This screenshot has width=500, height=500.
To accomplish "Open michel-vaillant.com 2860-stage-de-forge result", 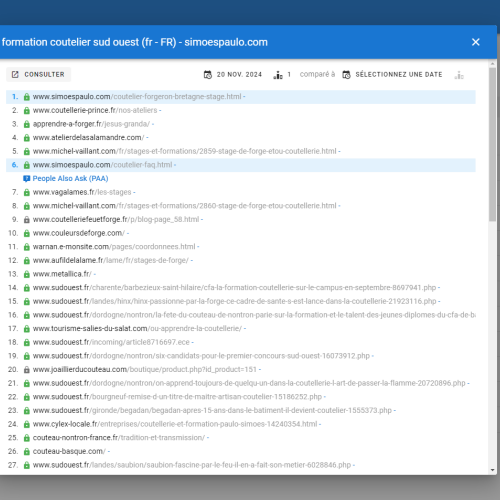I will (x=185, y=206).
